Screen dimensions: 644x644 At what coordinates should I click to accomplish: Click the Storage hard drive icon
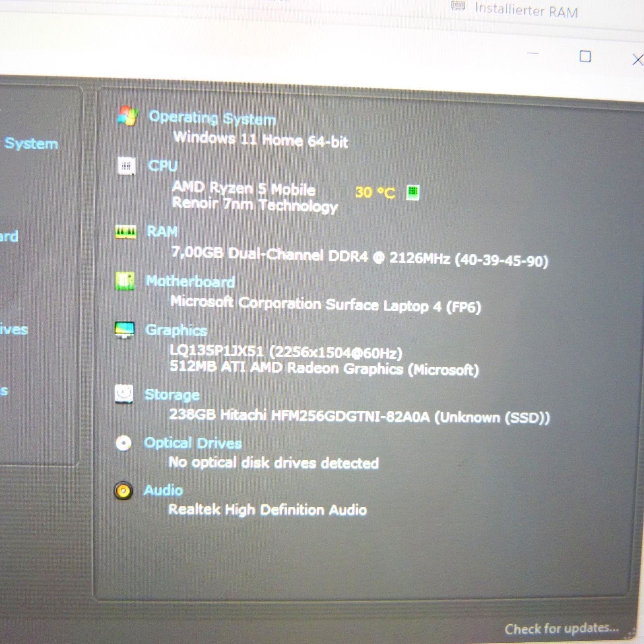coord(124,394)
